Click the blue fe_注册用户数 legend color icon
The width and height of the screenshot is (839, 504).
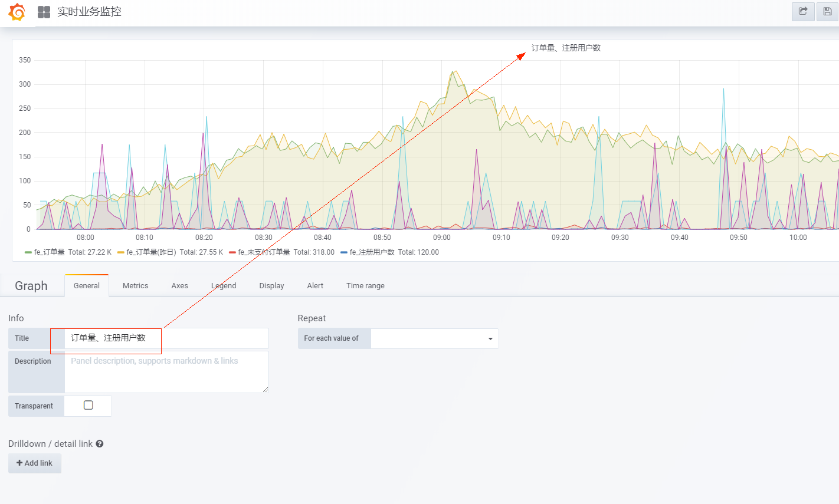344,252
